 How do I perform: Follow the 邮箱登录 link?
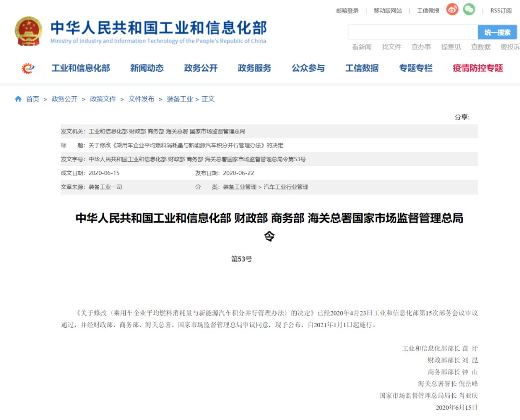click(x=347, y=11)
